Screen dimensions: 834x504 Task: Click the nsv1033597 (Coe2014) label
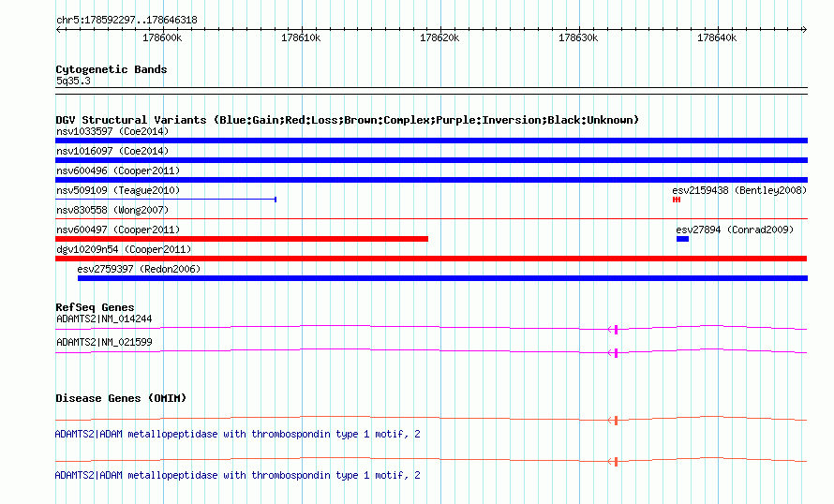click(112, 131)
